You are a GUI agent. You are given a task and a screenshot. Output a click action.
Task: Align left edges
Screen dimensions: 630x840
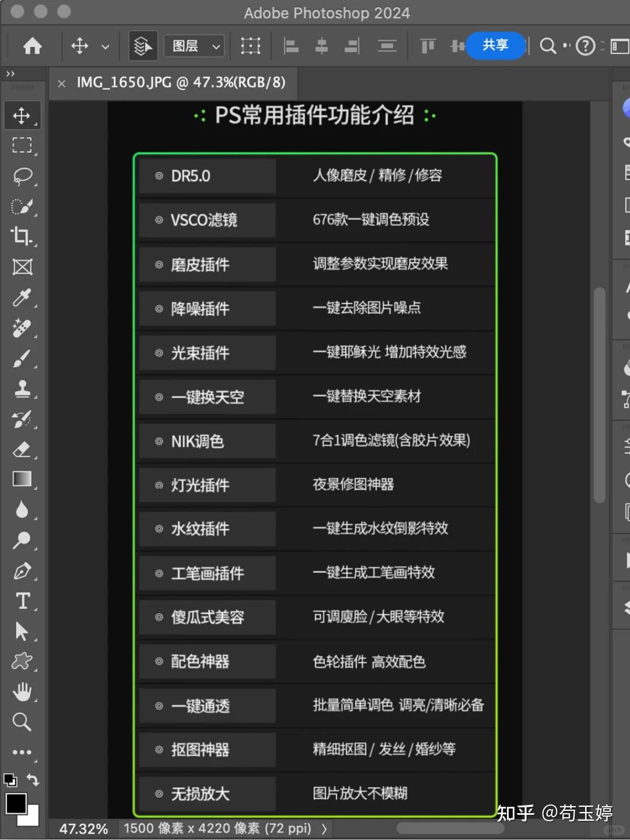click(291, 45)
